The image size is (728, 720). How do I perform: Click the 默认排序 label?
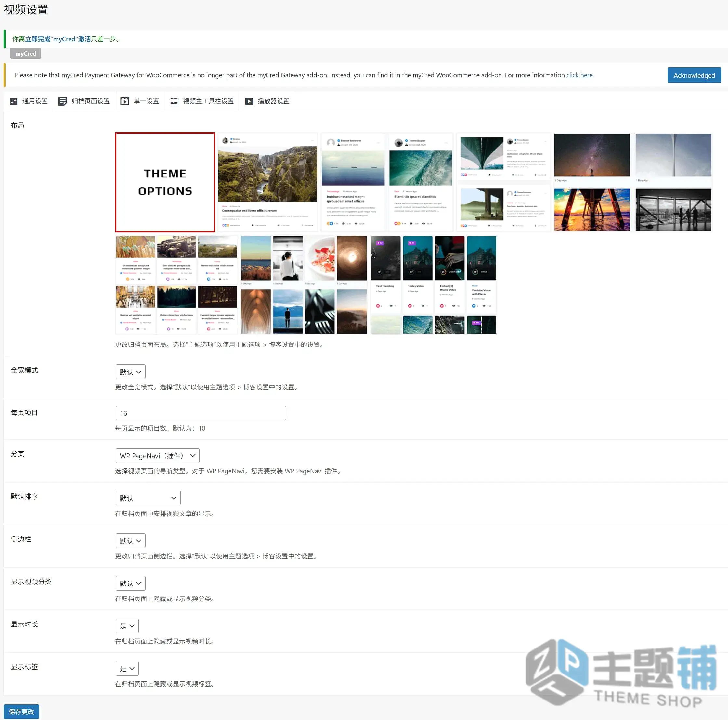tap(24, 496)
